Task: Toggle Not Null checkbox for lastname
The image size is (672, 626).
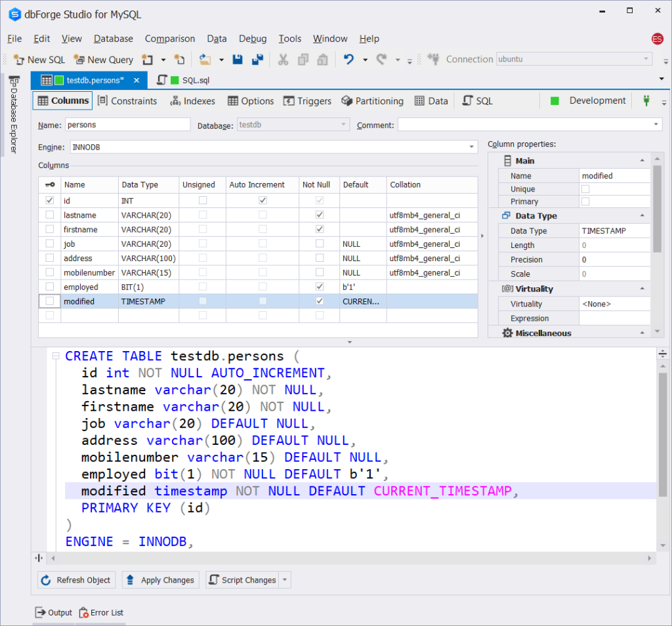Action: coord(320,215)
